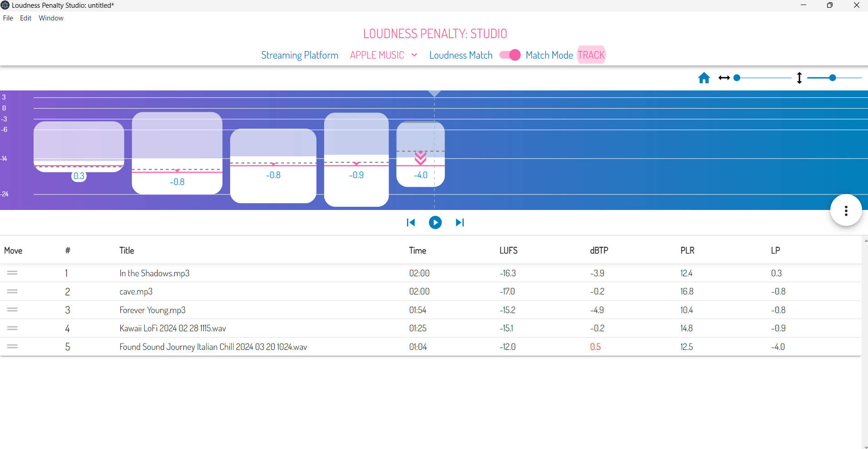Click the horizontal zoom slider handle
Screen dimensions: 868x449
pos(737,78)
